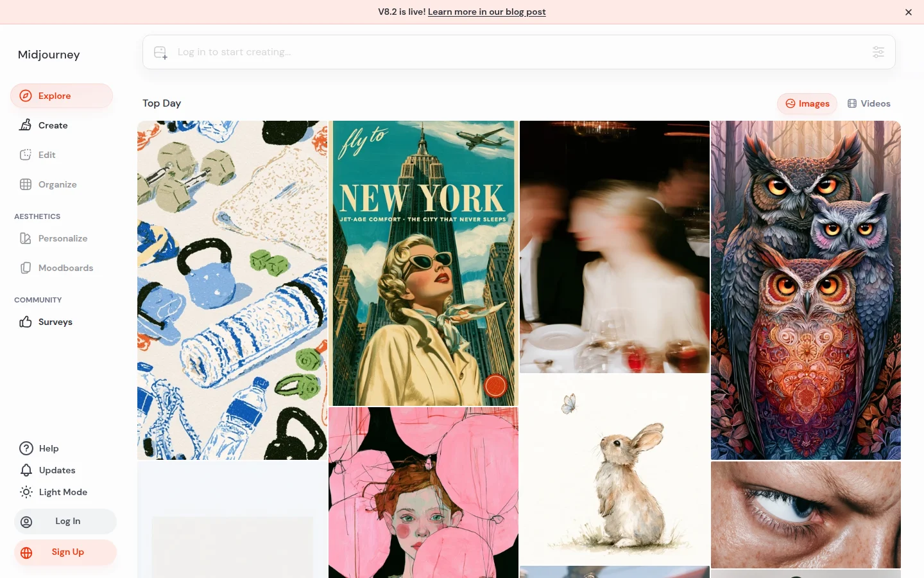Open the Organize section

coord(62,184)
